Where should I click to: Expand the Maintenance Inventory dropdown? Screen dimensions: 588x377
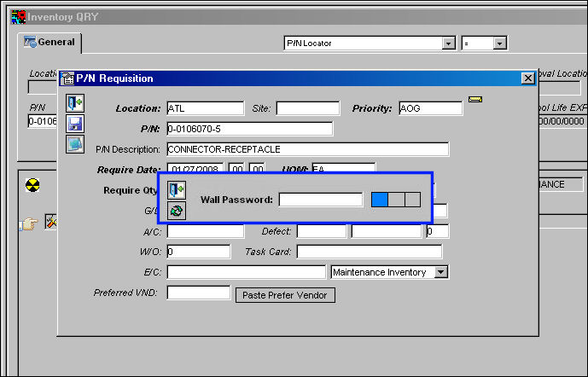click(x=441, y=272)
